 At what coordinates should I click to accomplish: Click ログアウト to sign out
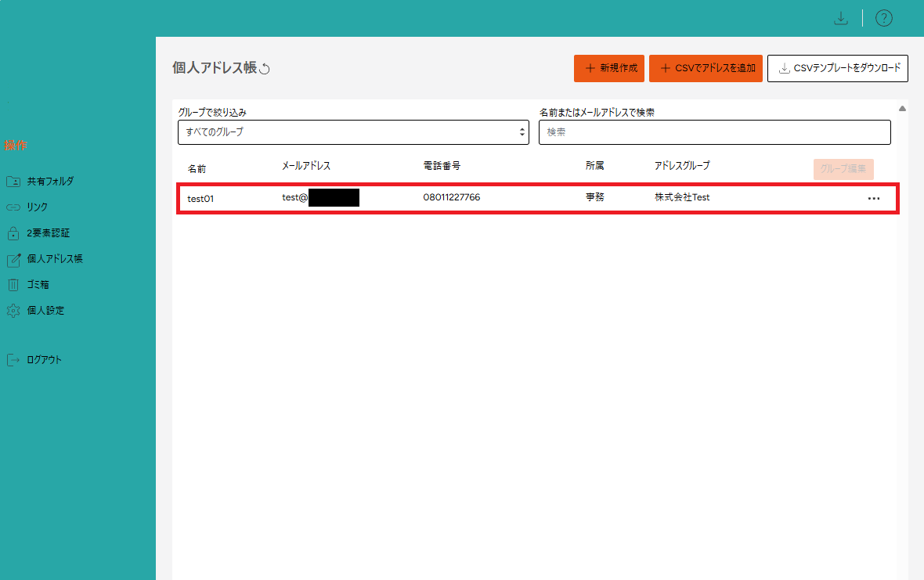click(x=44, y=360)
